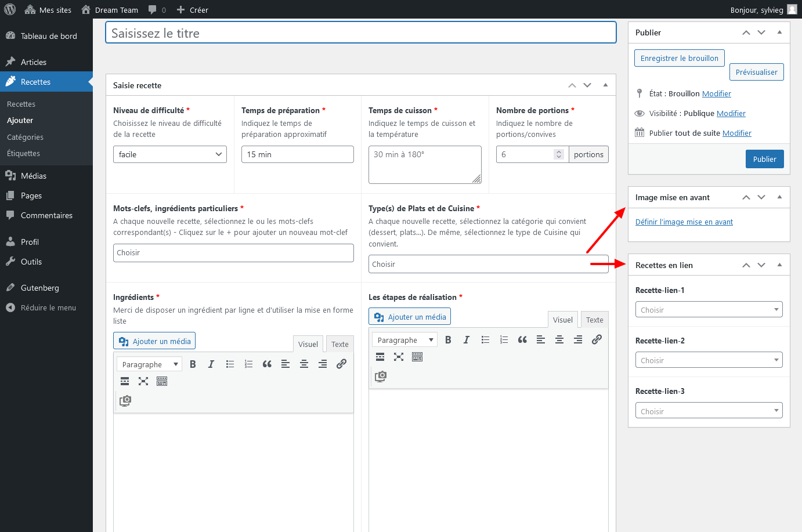Screen dimensions: 802x532
Task: Click the Saisissez le titre input field
Action: pos(360,33)
